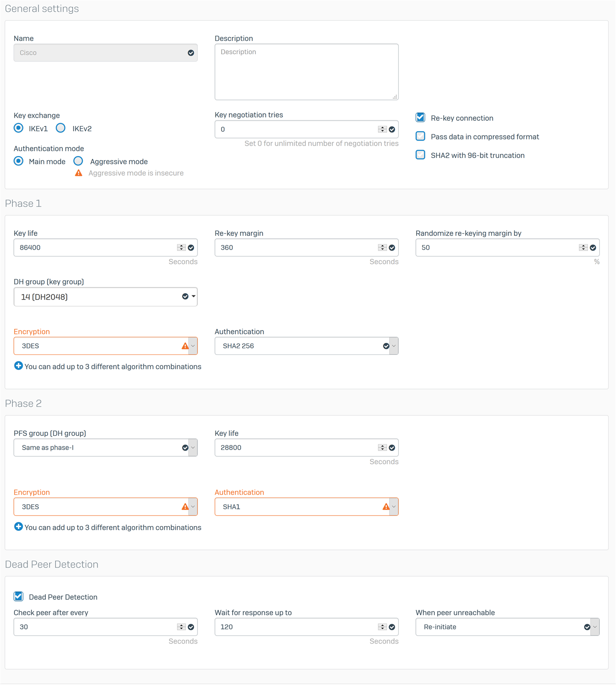Click warning icon in Phase 2 Authentication SHA1 field
The image size is (616, 685).
point(386,507)
